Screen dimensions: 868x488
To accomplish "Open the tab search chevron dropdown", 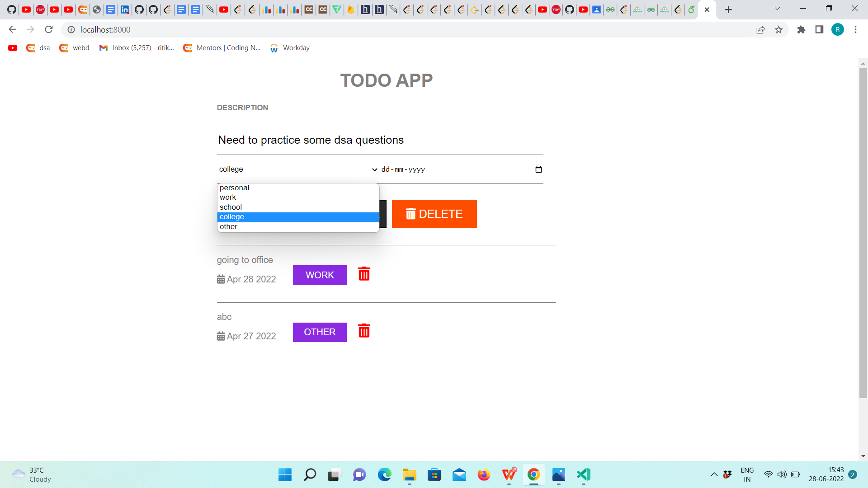I will click(777, 9).
